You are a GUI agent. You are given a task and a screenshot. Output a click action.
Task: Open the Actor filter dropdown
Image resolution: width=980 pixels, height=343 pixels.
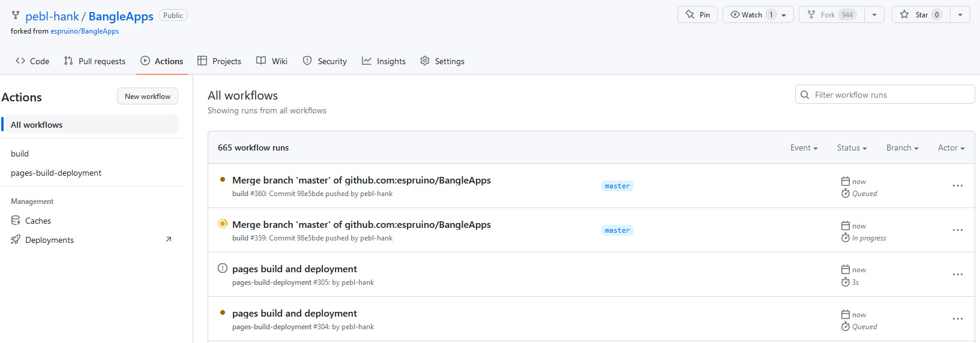pyautogui.click(x=951, y=148)
